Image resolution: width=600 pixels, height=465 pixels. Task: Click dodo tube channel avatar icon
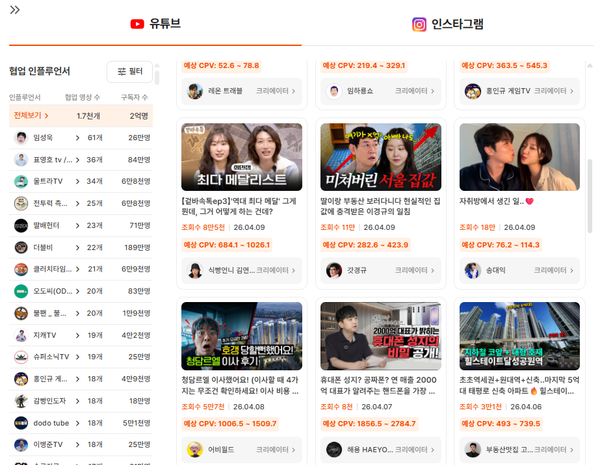coord(20,423)
